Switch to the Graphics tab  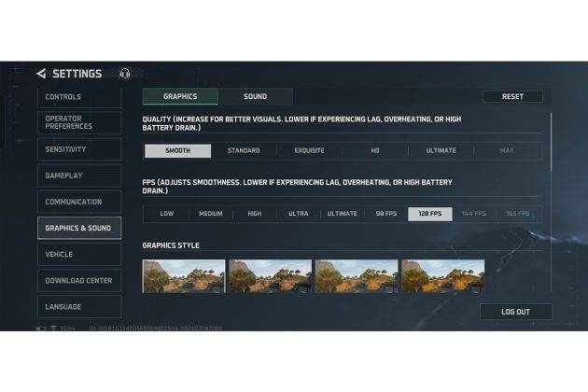coord(180,96)
